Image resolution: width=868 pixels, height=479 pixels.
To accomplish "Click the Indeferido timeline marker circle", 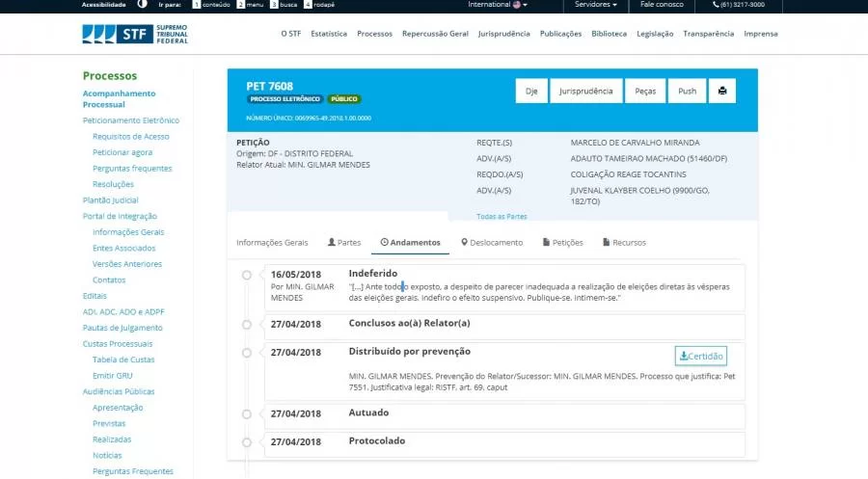I will point(247,276).
